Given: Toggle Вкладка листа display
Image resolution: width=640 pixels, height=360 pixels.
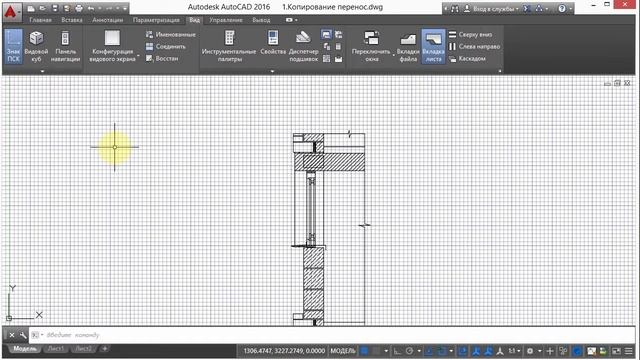Looking at the screenshot, I should tap(433, 46).
